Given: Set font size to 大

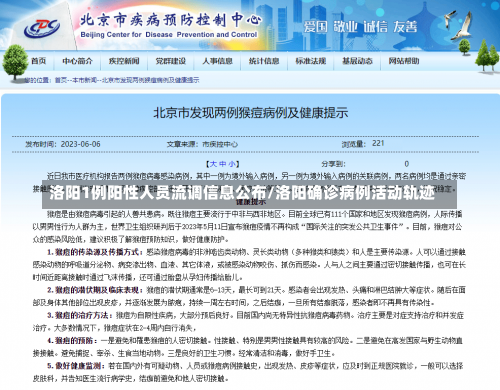Looking at the screenshot, I should (x=213, y=164).
